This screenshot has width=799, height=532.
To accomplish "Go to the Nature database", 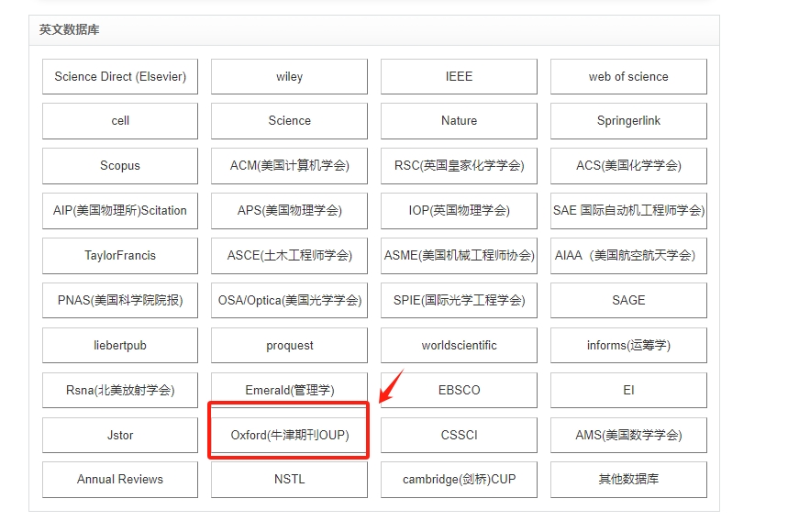I will pos(459,121).
